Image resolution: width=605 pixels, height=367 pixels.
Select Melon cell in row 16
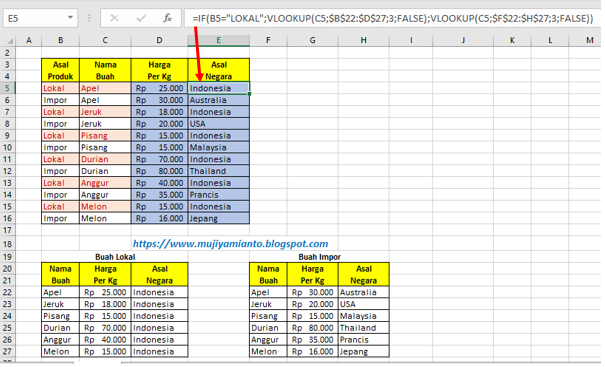point(105,218)
